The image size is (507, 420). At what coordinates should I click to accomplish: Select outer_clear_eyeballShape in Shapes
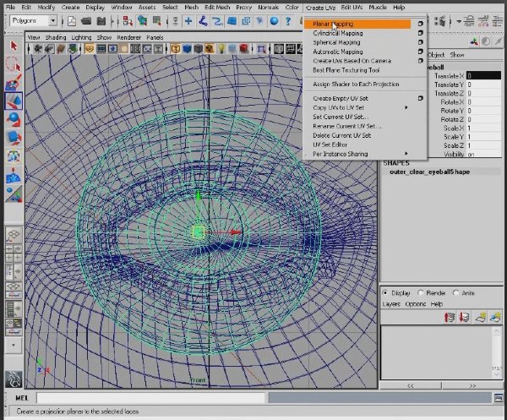pos(429,172)
